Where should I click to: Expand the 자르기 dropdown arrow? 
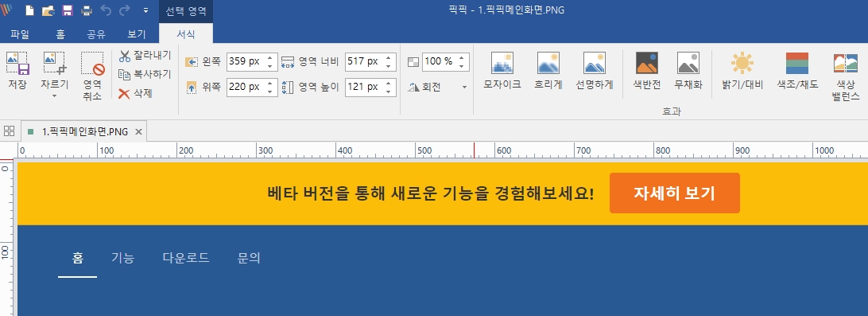coord(54,96)
